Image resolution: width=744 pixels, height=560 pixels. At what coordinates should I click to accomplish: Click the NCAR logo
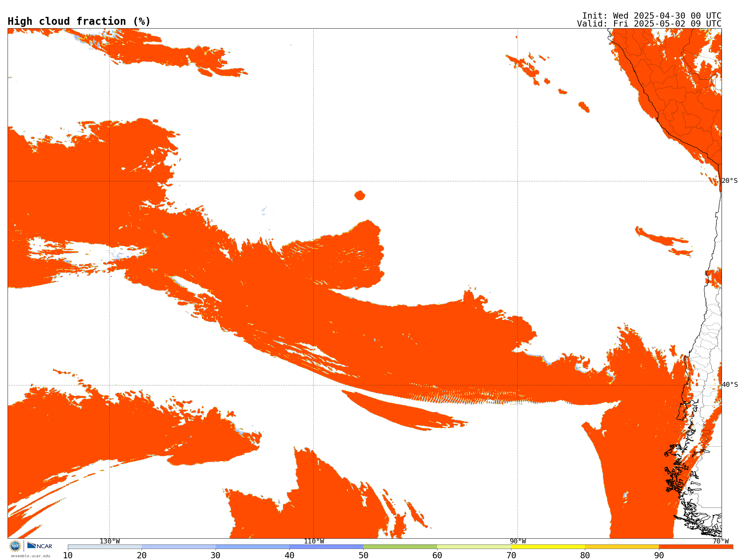(40, 546)
